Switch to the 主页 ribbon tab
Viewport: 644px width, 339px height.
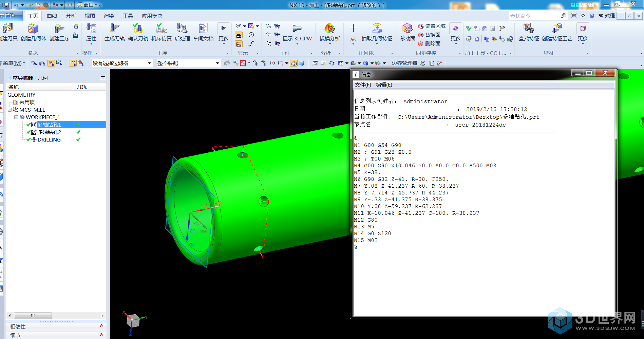pos(33,16)
